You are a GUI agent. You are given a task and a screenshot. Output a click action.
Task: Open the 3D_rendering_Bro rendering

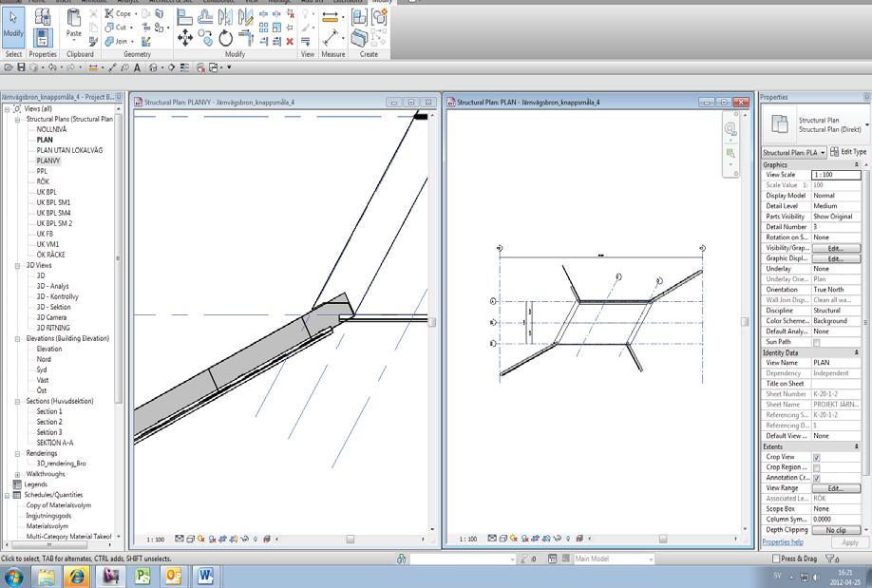pyautogui.click(x=61, y=464)
